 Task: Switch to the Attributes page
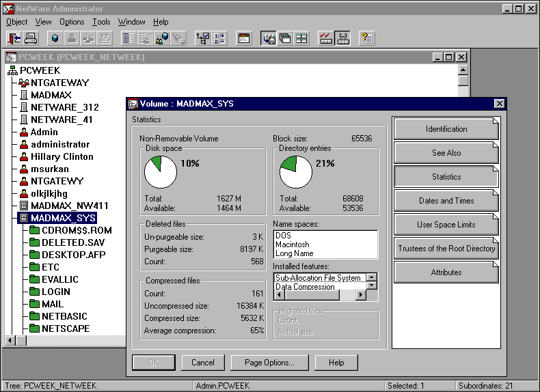446,272
